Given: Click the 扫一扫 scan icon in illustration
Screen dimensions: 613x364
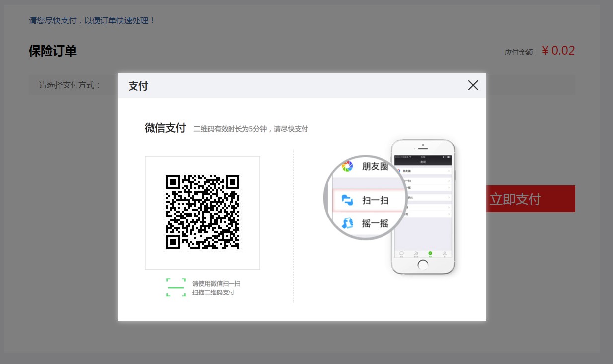Looking at the screenshot, I should [x=347, y=200].
